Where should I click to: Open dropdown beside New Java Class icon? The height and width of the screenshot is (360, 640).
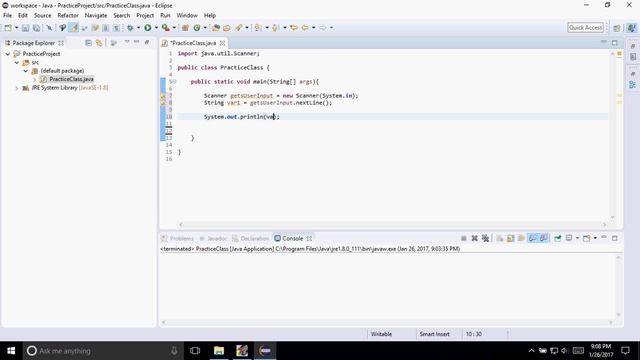205,28
